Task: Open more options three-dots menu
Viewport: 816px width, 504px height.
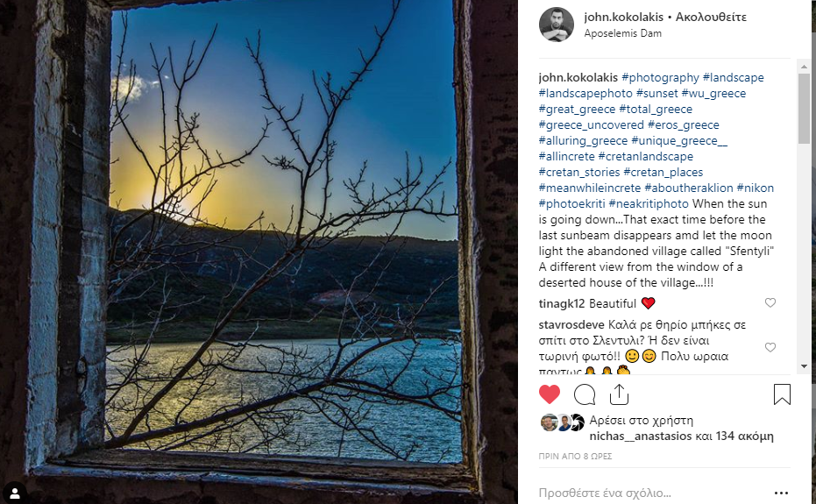Action: tap(781, 493)
